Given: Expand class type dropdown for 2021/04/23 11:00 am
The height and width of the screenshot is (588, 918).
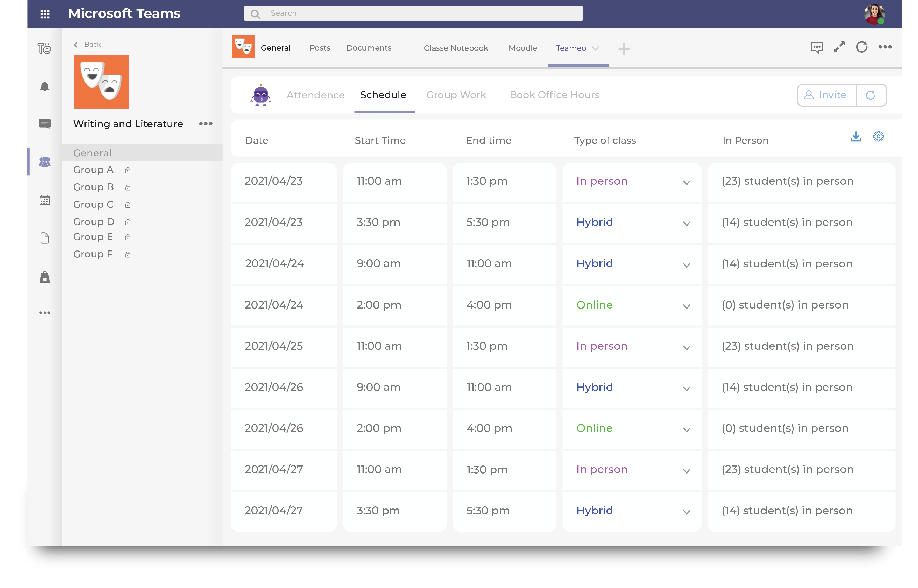Looking at the screenshot, I should pos(687,183).
